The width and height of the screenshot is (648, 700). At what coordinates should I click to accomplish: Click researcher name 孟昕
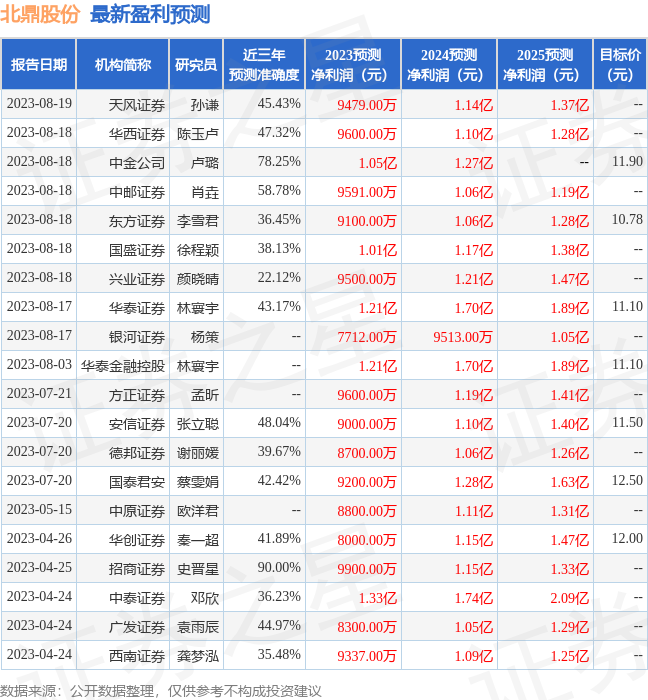click(x=205, y=396)
